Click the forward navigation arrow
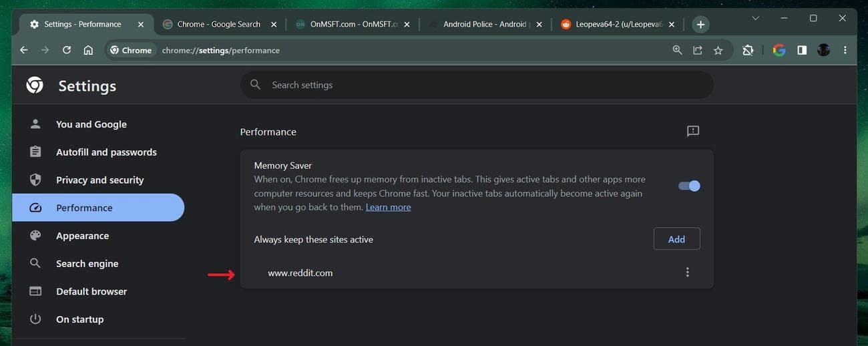 45,50
